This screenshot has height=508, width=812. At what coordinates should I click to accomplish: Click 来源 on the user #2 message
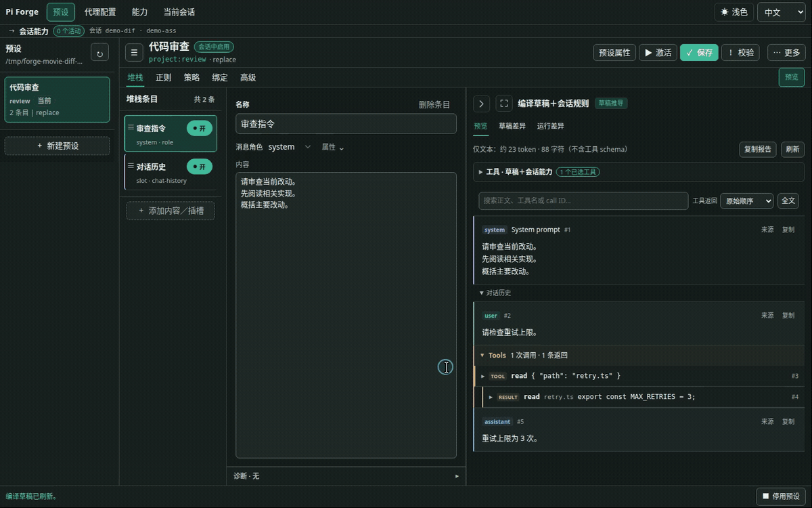click(767, 316)
